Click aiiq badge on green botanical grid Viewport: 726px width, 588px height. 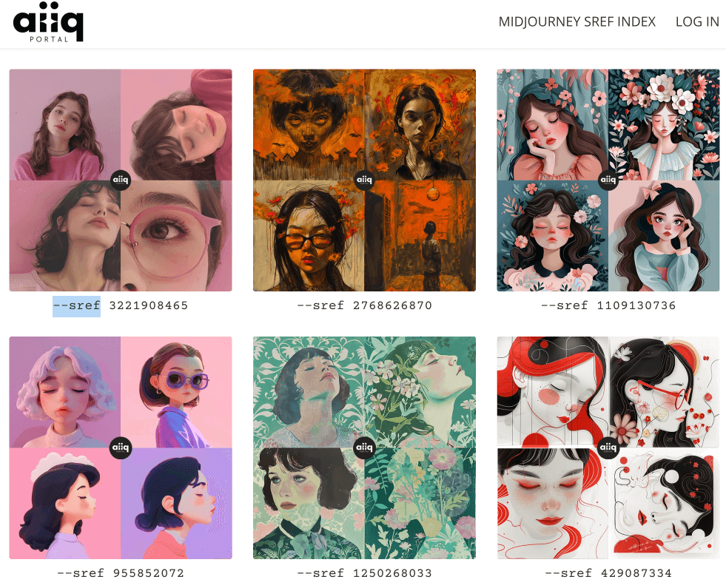point(364,447)
